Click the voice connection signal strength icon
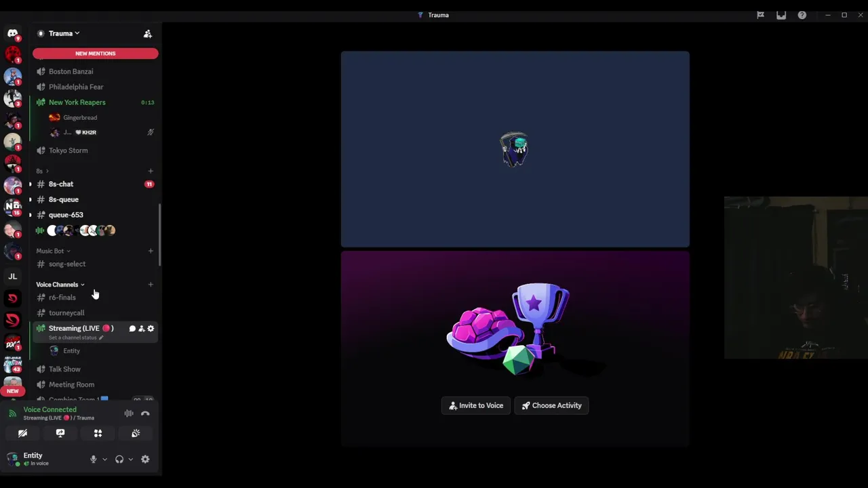The width and height of the screenshot is (868, 488). (x=12, y=413)
